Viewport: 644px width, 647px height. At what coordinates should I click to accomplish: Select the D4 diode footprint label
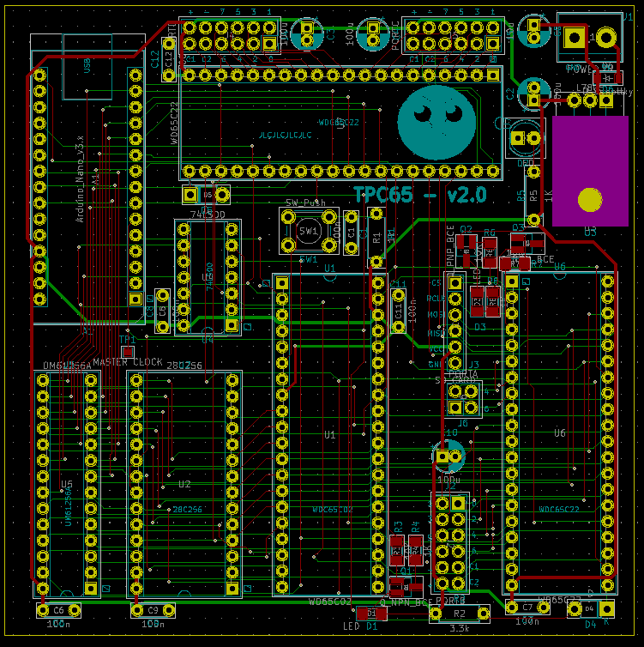[590, 608]
